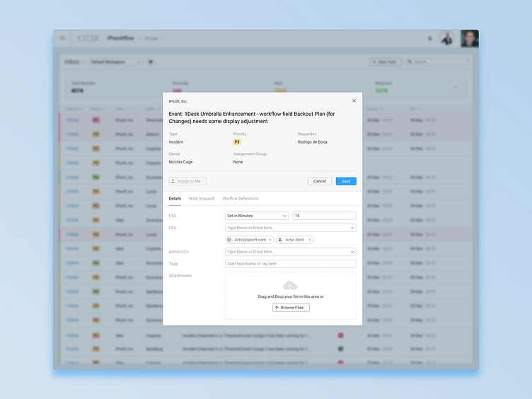Click the Cancel button

click(319, 181)
